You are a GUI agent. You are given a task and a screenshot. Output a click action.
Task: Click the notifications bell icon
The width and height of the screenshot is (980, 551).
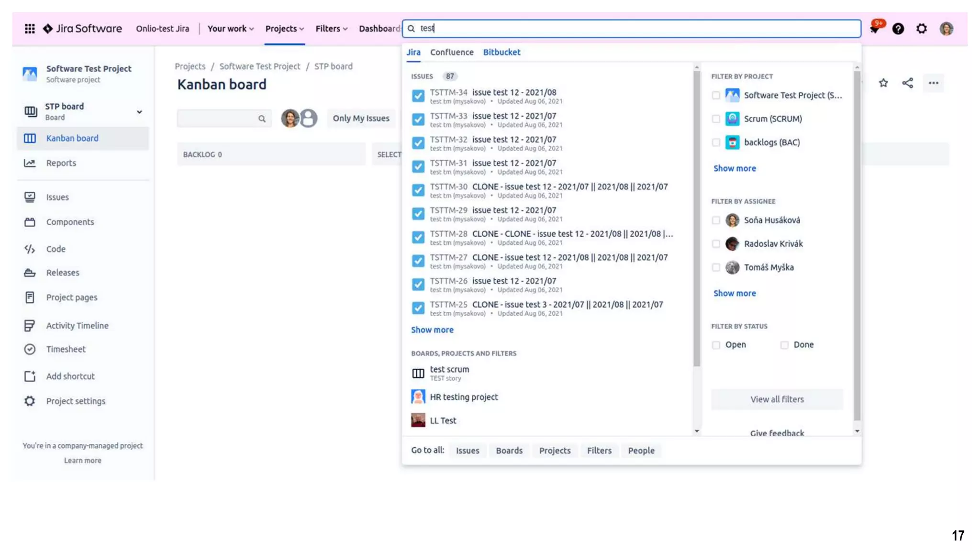(875, 29)
